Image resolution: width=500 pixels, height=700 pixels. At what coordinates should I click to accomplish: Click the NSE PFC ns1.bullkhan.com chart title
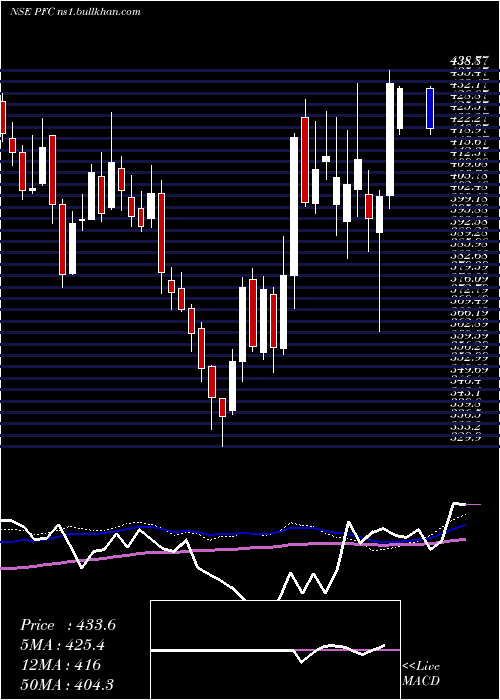point(75,11)
